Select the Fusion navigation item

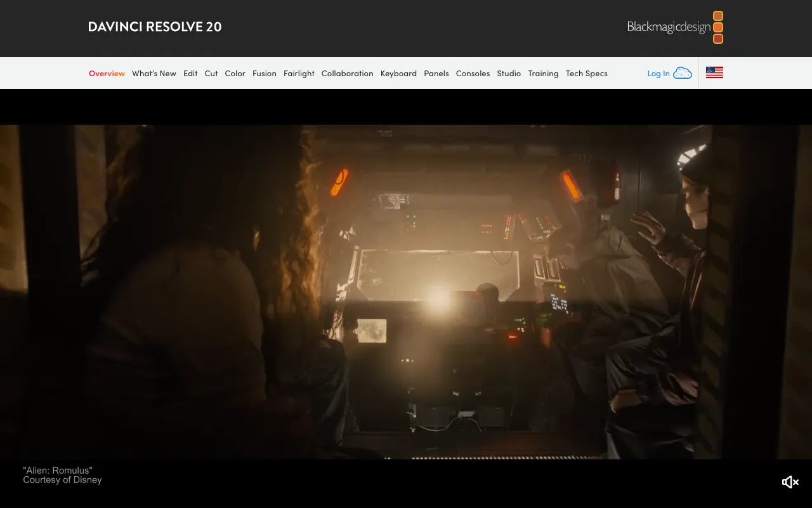tap(265, 73)
